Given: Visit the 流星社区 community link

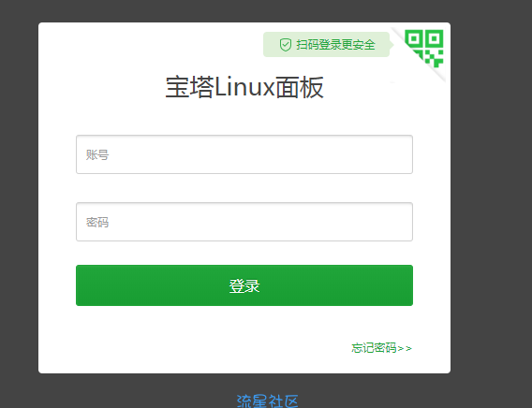Looking at the screenshot, I should point(267,401).
